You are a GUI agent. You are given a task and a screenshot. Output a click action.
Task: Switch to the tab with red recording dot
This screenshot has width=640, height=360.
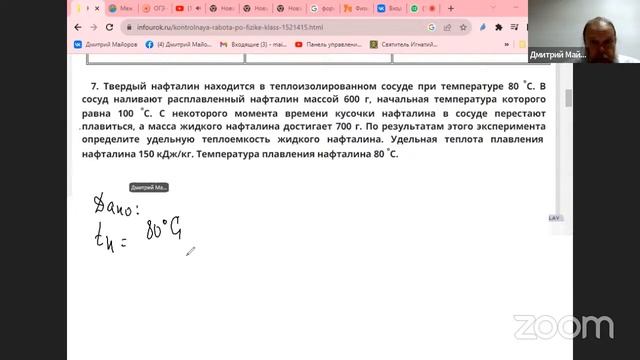click(423, 9)
